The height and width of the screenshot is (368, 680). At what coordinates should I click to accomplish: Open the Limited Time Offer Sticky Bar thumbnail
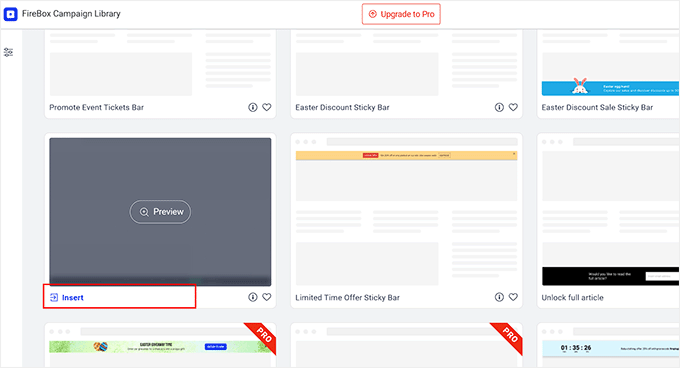406,212
